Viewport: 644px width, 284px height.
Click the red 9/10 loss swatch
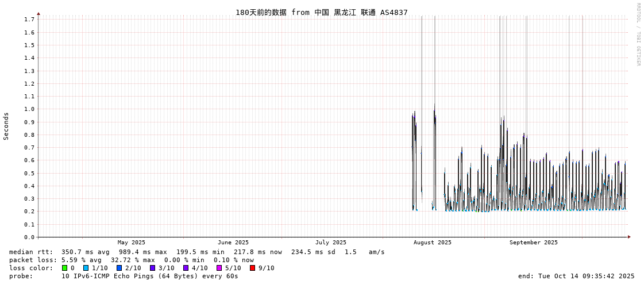tap(253, 268)
